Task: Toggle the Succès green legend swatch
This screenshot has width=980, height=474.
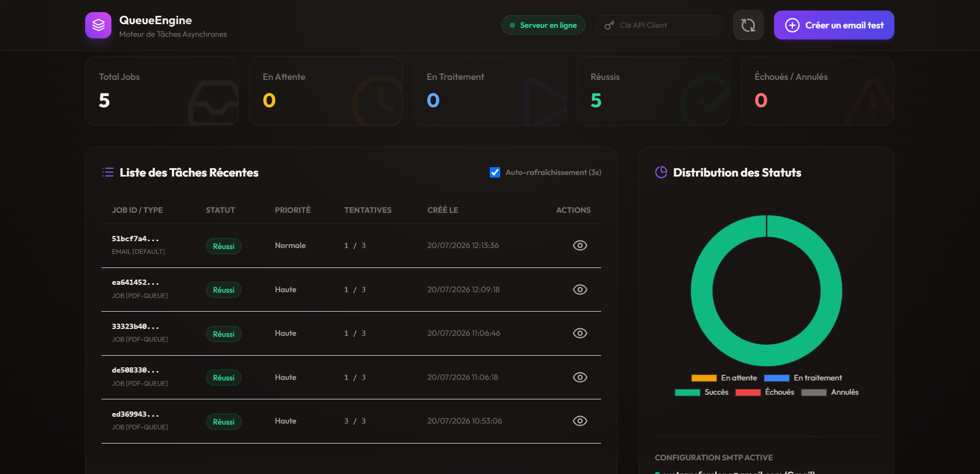Action: [687, 392]
